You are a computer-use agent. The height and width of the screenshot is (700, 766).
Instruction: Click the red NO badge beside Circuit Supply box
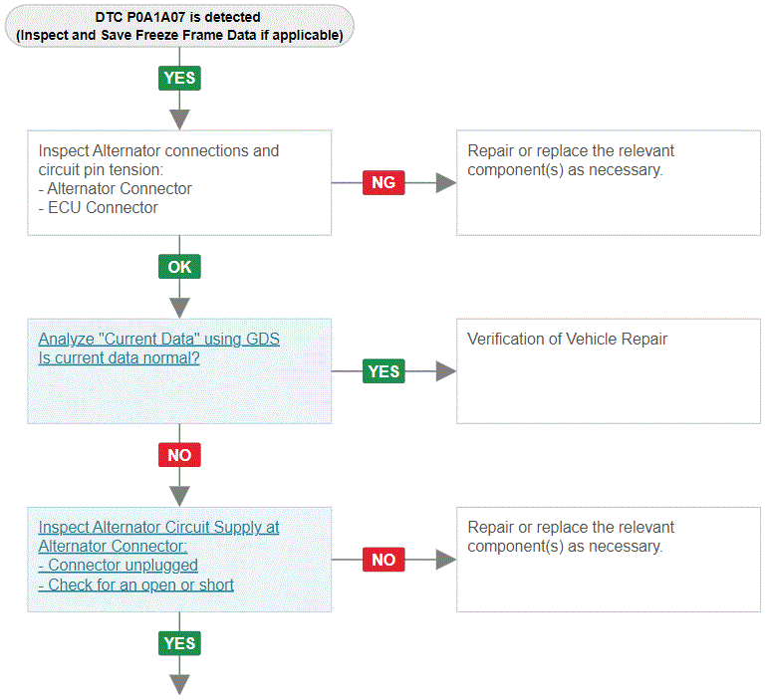point(383,560)
